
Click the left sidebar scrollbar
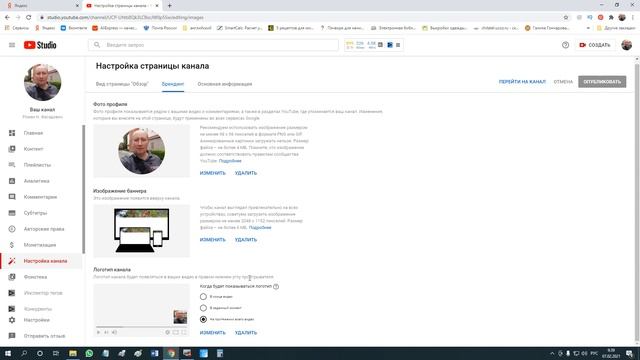click(84, 189)
